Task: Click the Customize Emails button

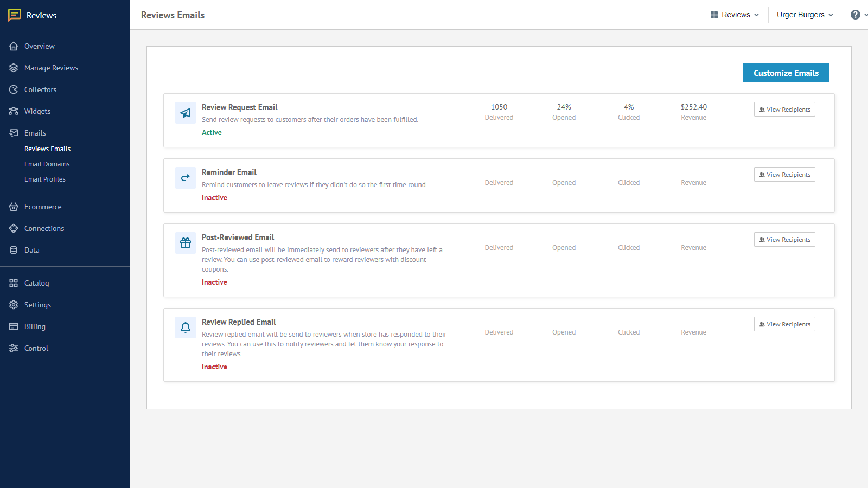Action: point(786,73)
